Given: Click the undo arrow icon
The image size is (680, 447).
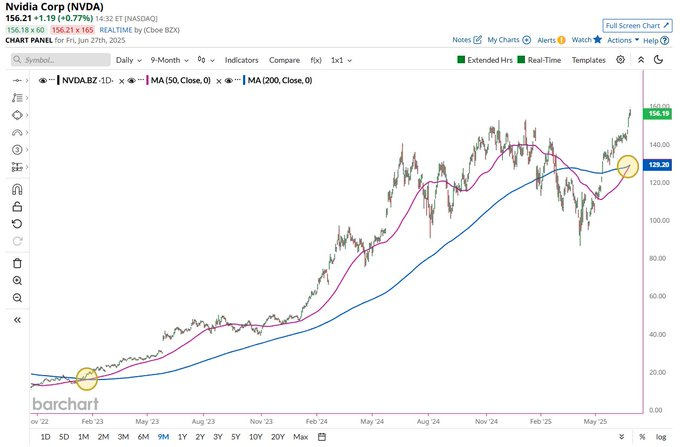Looking at the screenshot, I should coord(17,224).
